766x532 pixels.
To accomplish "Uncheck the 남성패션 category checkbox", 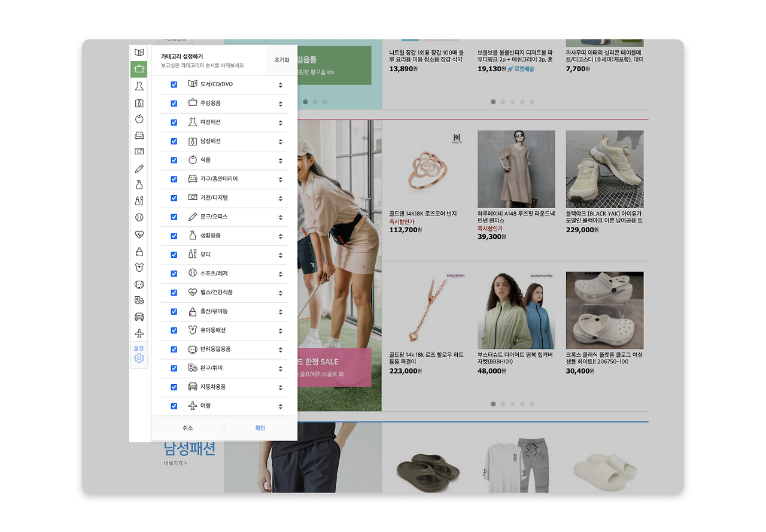I will pyautogui.click(x=174, y=141).
